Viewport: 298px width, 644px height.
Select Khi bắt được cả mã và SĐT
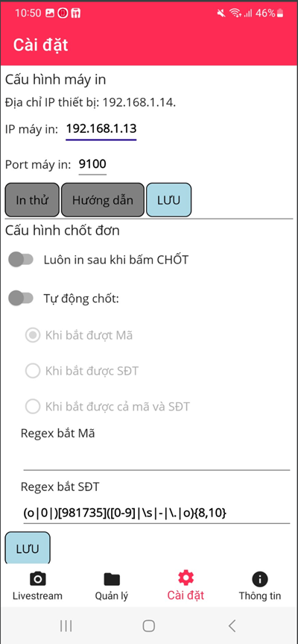33,407
